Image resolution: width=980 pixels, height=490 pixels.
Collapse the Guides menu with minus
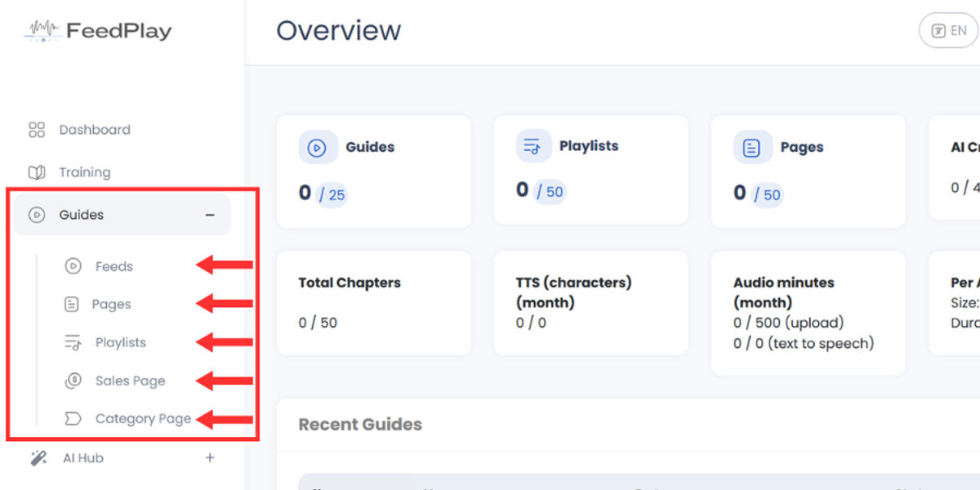(x=210, y=215)
